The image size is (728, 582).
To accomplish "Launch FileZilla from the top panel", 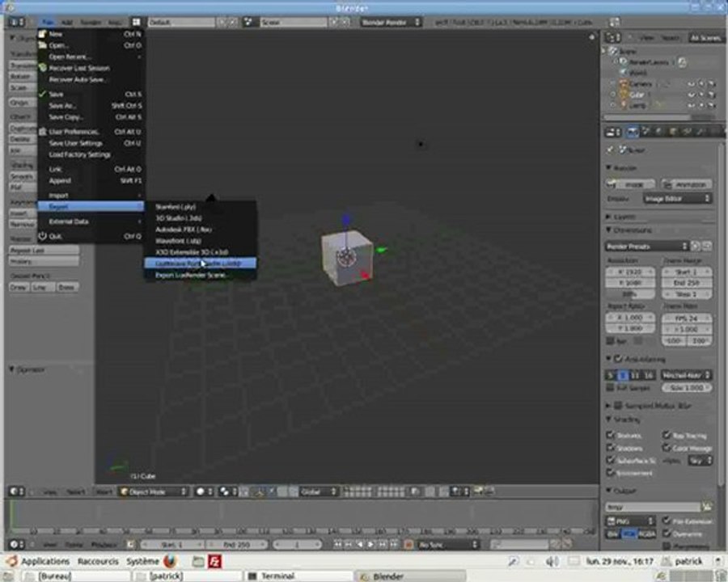I will coord(214,562).
